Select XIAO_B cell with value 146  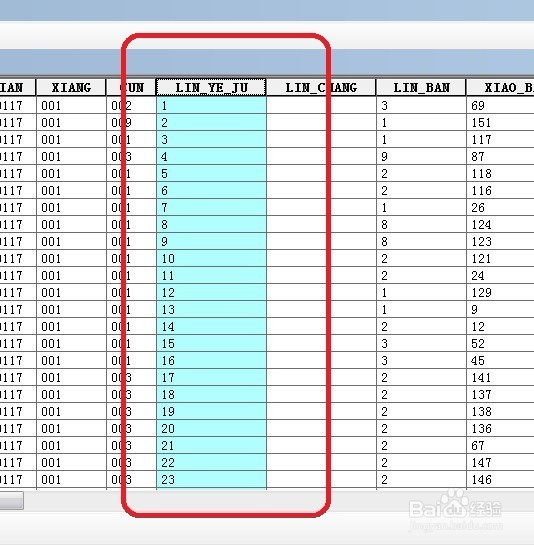tap(500, 480)
